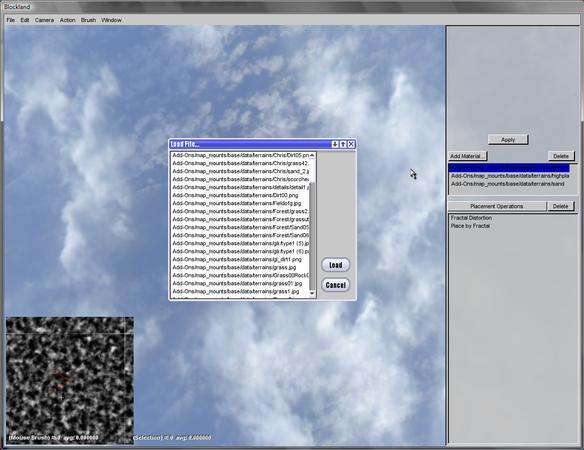Select the Chris/scorched file entry
This screenshot has height=450, width=584.
[241, 179]
